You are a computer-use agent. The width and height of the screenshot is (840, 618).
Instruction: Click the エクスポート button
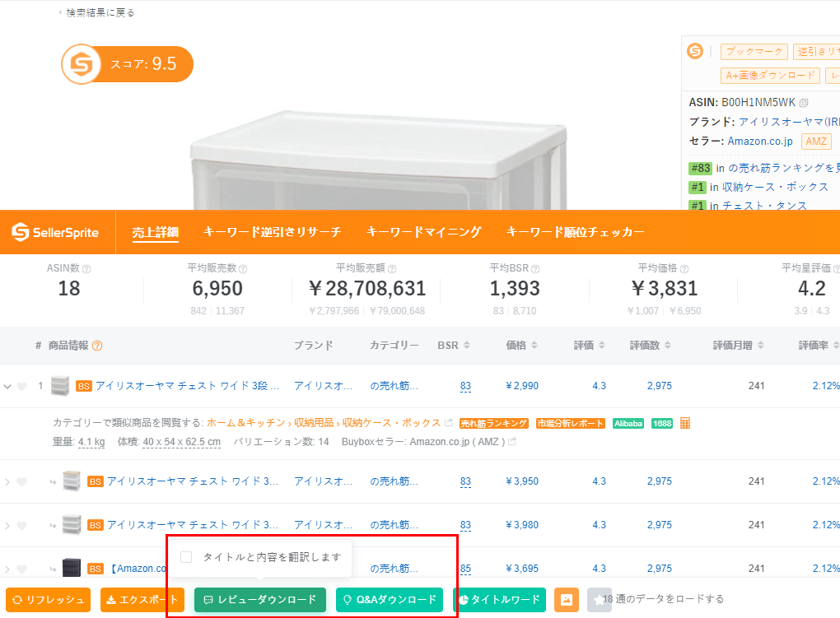pyautogui.click(x=142, y=600)
